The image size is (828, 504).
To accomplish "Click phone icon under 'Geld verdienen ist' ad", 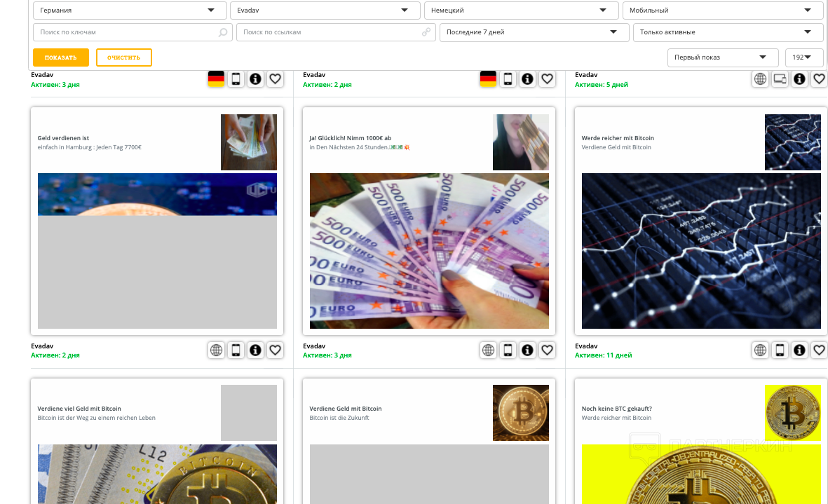I will point(236,350).
